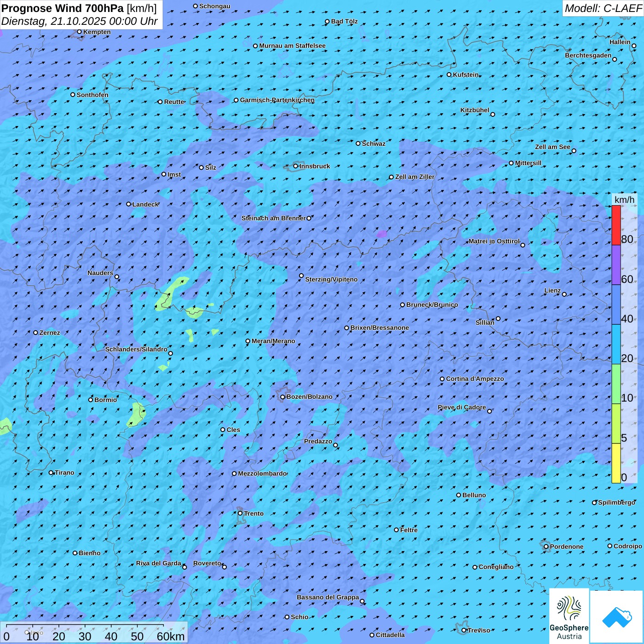Click the Innsbruck city marker
This screenshot has width=644, height=644.
point(296,166)
